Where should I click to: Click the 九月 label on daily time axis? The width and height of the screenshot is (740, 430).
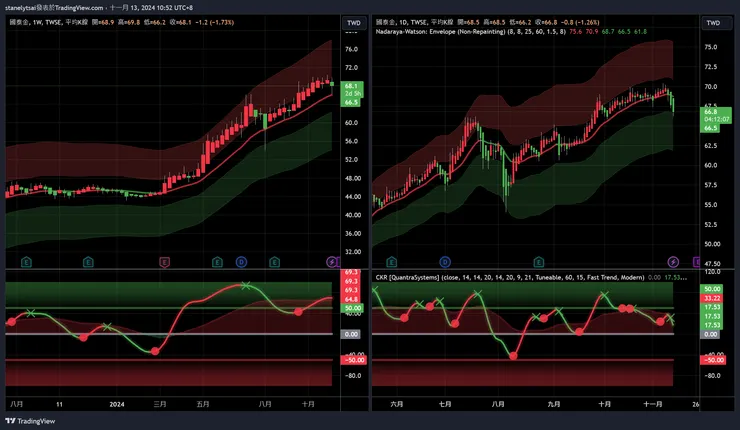pyautogui.click(x=554, y=405)
